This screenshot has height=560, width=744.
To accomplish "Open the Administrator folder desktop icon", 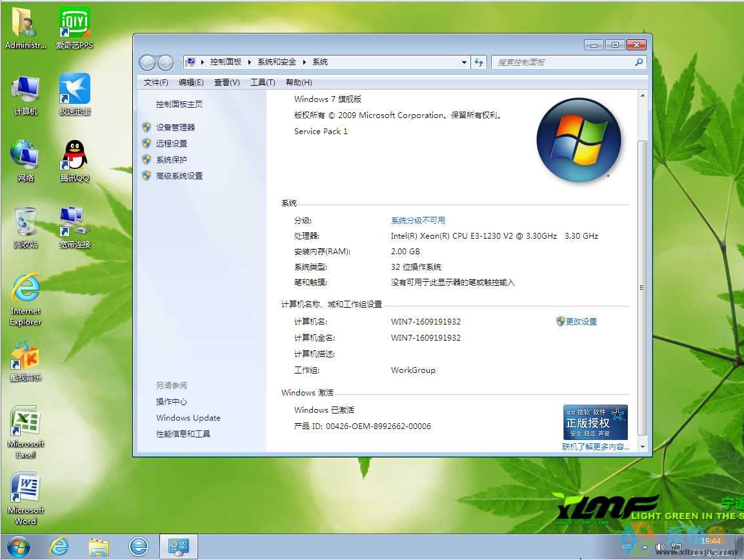I will pyautogui.click(x=26, y=28).
